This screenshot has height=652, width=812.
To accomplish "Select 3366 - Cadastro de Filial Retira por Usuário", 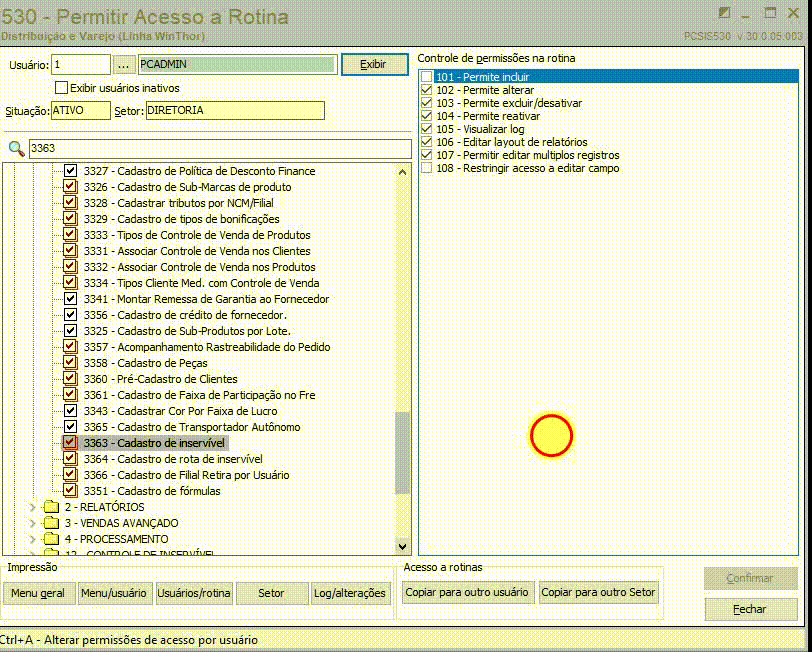I will coord(186,475).
